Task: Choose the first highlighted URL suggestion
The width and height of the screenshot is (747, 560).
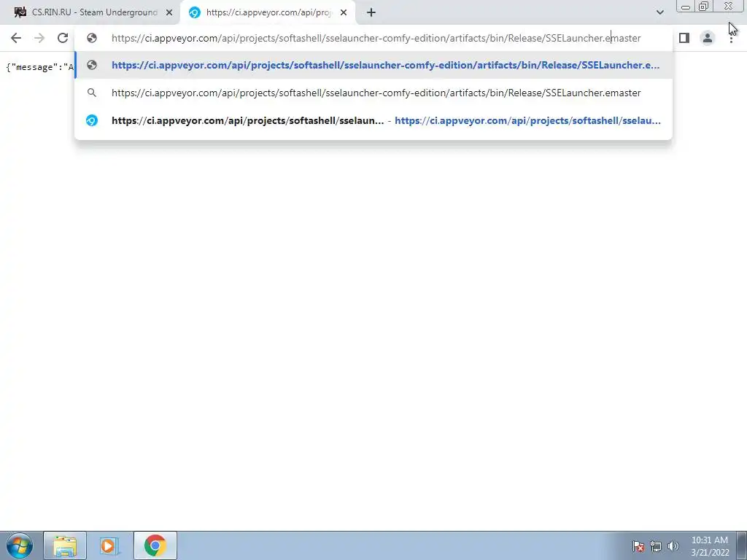Action: click(x=373, y=65)
